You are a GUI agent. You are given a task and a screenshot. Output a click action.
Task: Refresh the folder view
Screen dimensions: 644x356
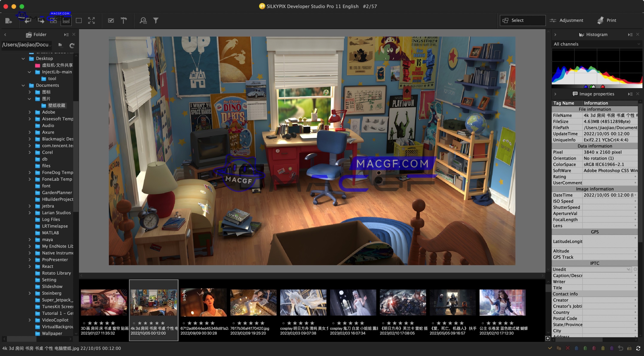tap(72, 45)
